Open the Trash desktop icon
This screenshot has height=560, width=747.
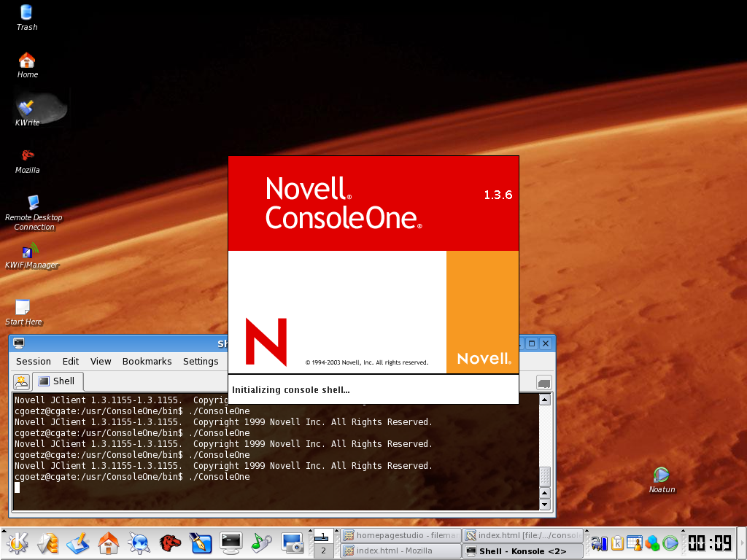(27, 17)
